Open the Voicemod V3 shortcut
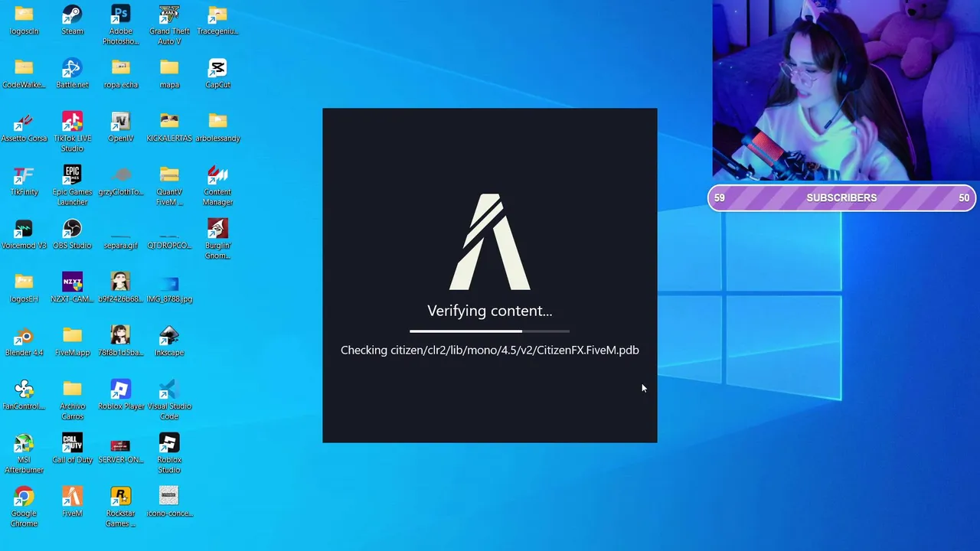The width and height of the screenshot is (980, 551). (24, 235)
